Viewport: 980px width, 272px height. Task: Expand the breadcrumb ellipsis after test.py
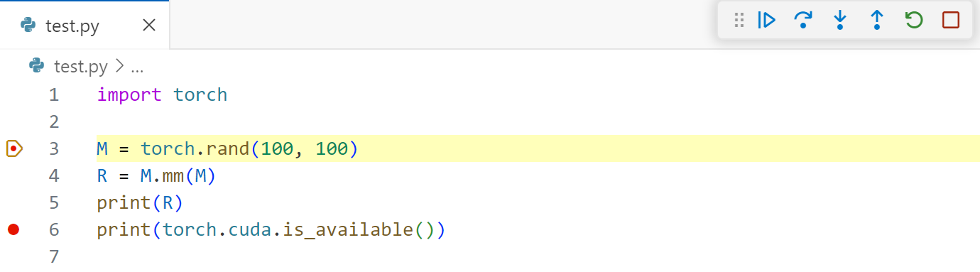point(137,67)
